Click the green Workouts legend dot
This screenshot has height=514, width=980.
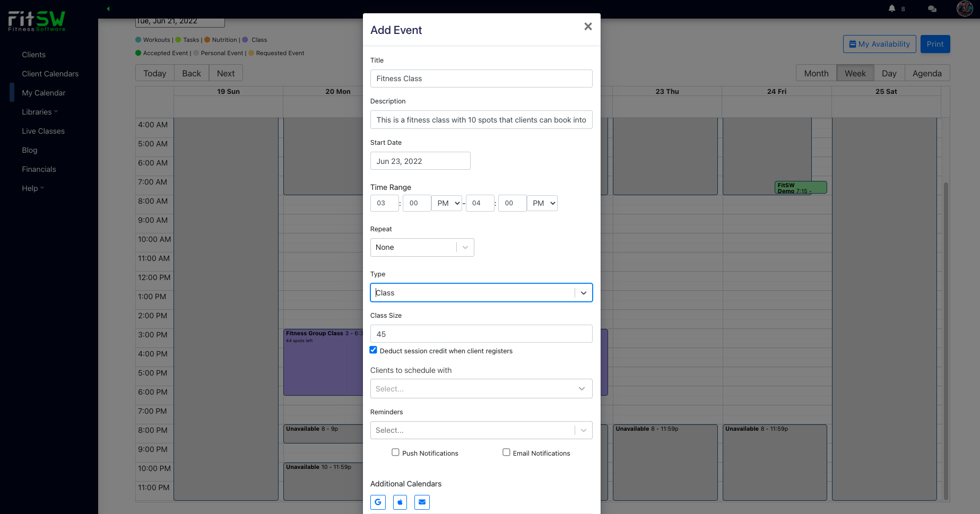[138, 39]
